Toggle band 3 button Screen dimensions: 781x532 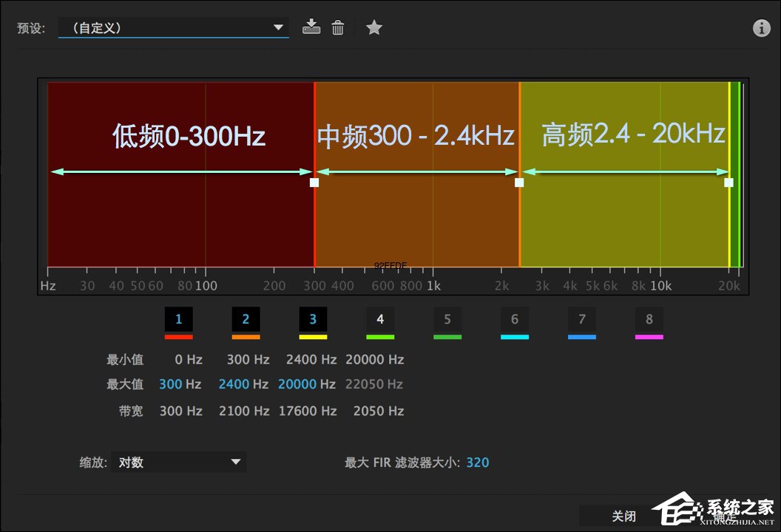pyautogui.click(x=313, y=320)
